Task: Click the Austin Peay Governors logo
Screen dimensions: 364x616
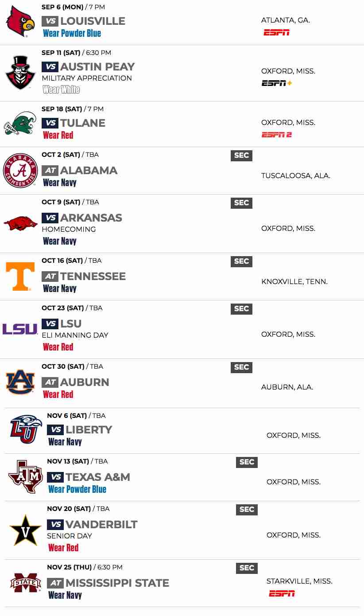Action: pyautogui.click(x=20, y=73)
